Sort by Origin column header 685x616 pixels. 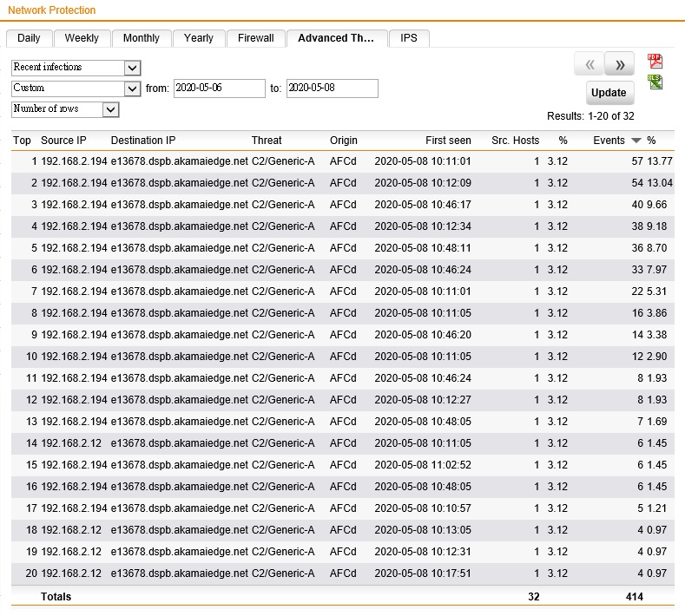point(344,141)
